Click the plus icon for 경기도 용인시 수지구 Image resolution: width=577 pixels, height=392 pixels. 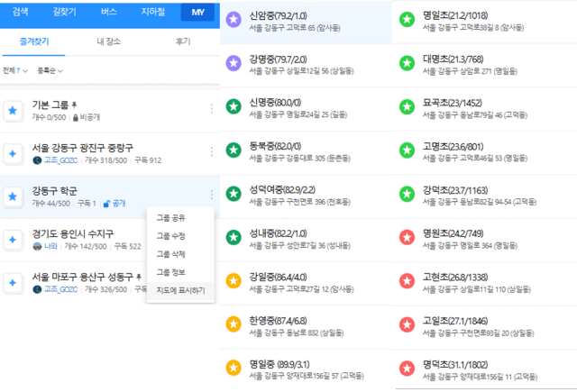pyautogui.click(x=13, y=240)
